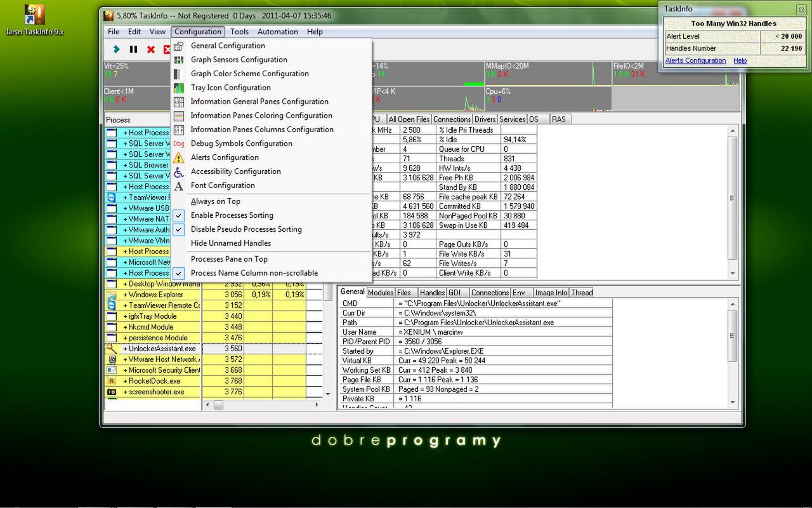Click the Graph Color Scheme Configuration icon

[179, 74]
